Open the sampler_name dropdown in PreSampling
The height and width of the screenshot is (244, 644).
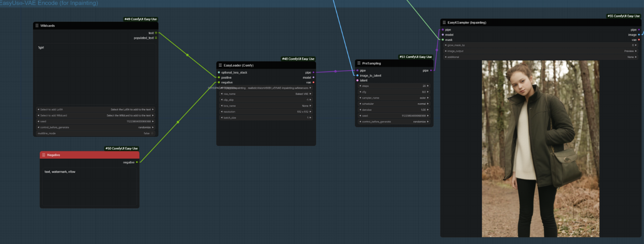point(394,98)
